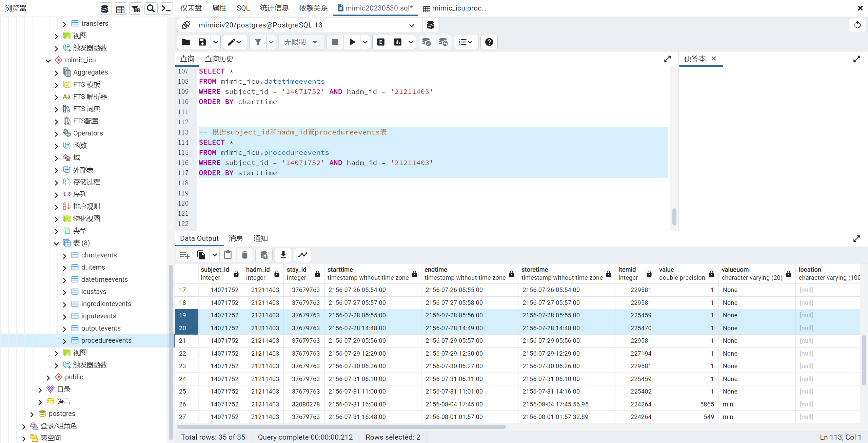Select the datetimeevents table in tree
The width and height of the screenshot is (868, 443).
(x=104, y=279)
